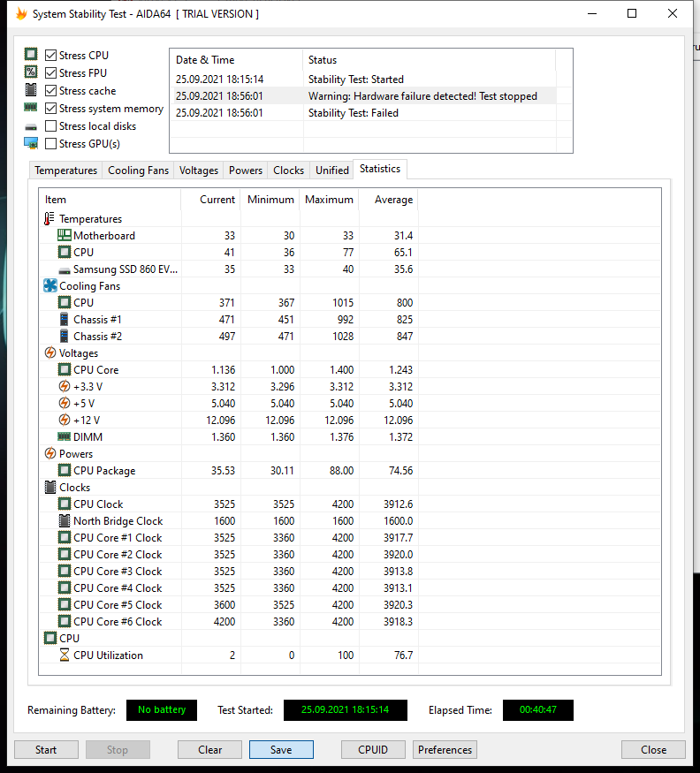
Task: Click the No battery indicator
Action: [x=162, y=710]
